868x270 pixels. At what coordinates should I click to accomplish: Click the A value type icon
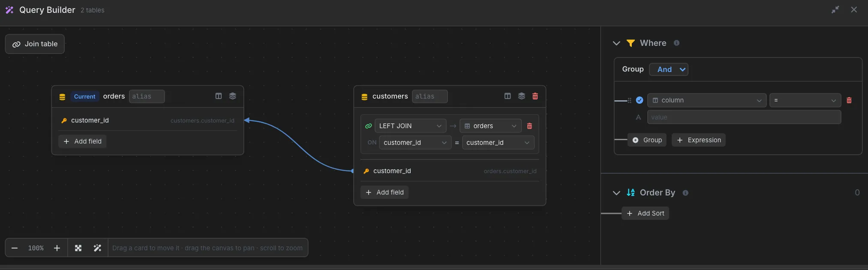[638, 117]
